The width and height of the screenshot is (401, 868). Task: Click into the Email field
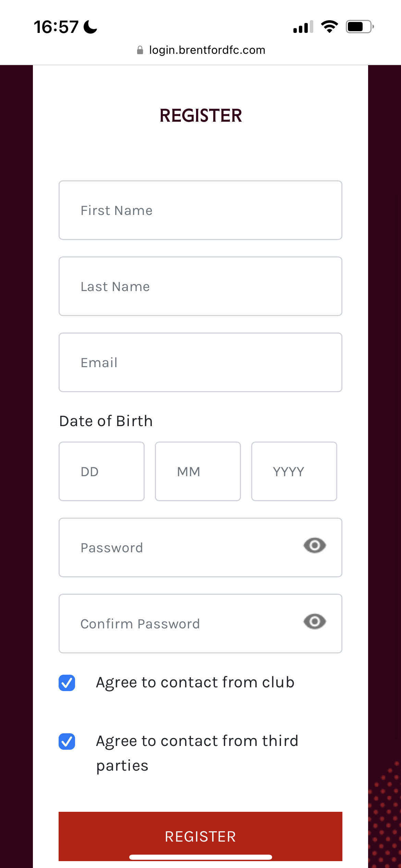[200, 362]
